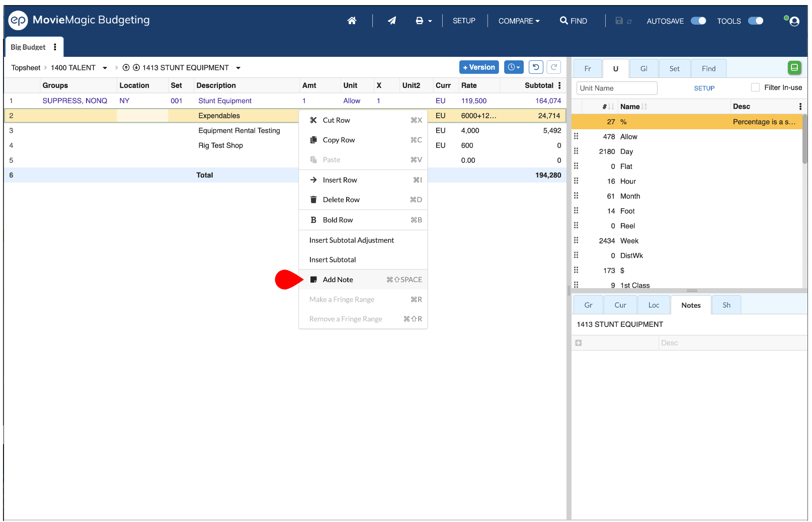Expand the print options dropdown arrow
The image size is (812, 522).
430,21
